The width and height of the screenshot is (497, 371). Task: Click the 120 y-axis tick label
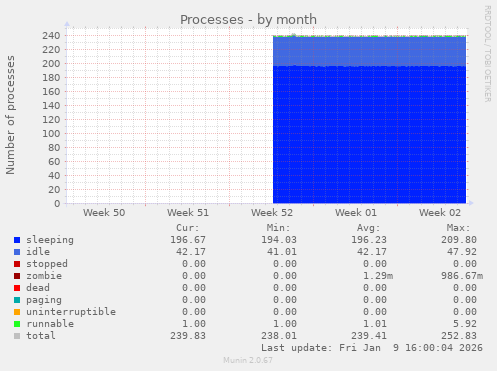pos(51,119)
